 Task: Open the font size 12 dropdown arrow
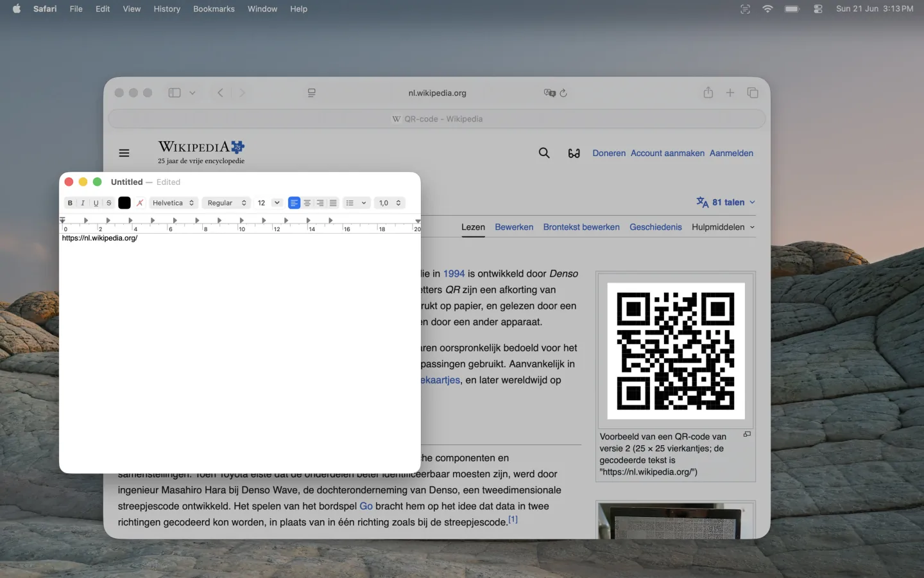click(277, 203)
